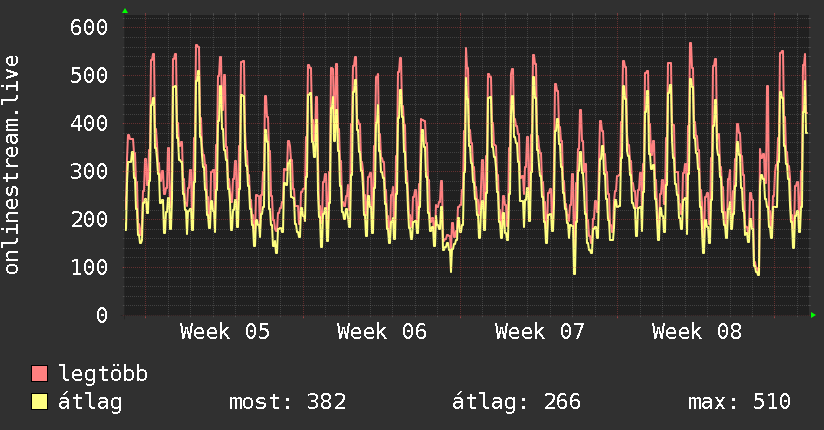Click the yellow átlag legend color swatch

click(x=39, y=402)
